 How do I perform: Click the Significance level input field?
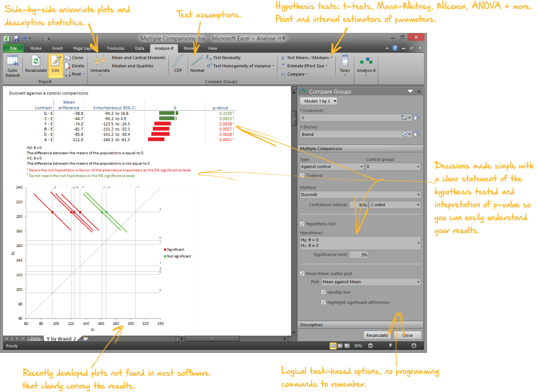click(359, 255)
